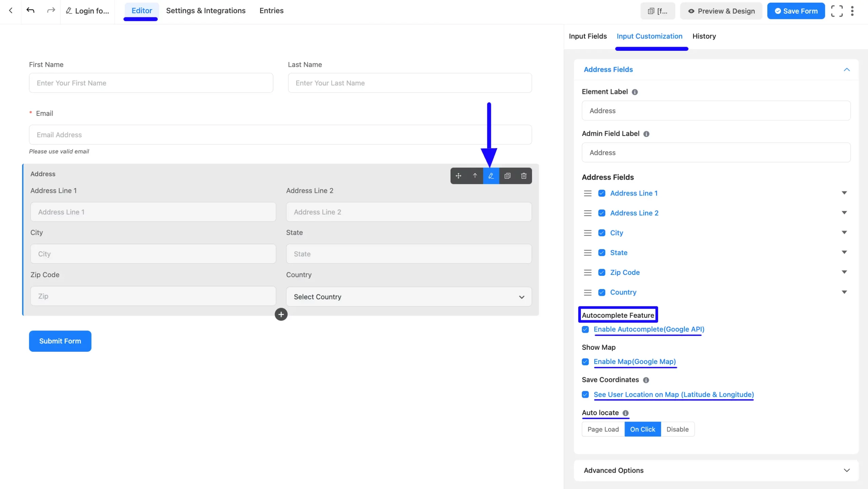Uncheck Enable Autocomplete(Google API)
This screenshot has width=868, height=489.
pyautogui.click(x=585, y=329)
